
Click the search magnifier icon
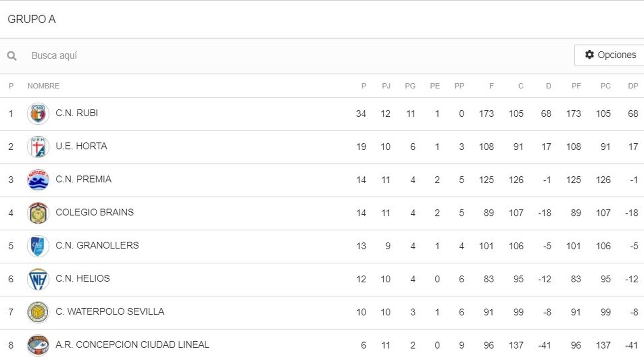12,55
